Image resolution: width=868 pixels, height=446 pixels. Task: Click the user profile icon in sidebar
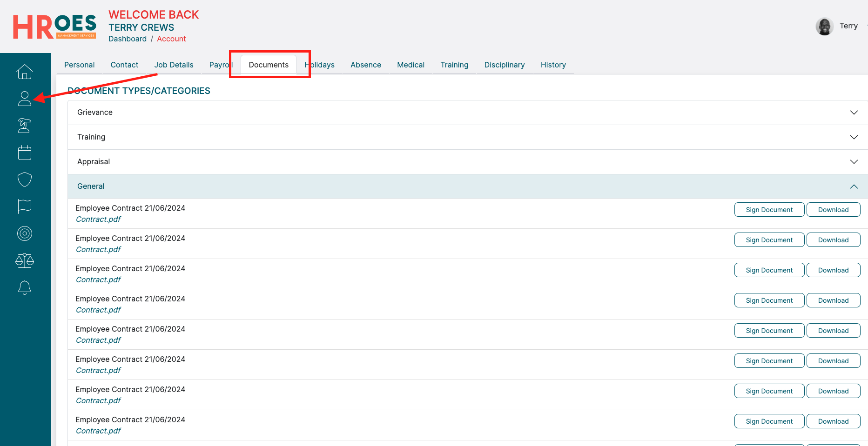coord(25,99)
